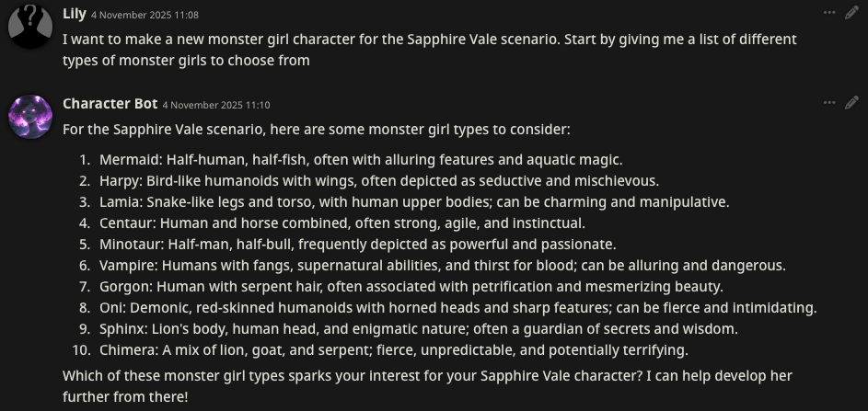Select the Vampire list entry
This screenshot has width=868, height=411.
coord(442,266)
